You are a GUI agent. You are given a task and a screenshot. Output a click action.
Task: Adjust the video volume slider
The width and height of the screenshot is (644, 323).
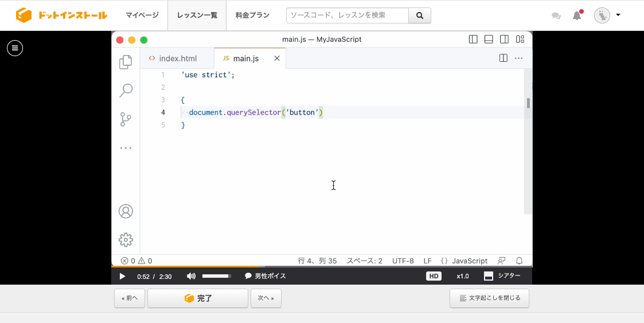click(216, 276)
